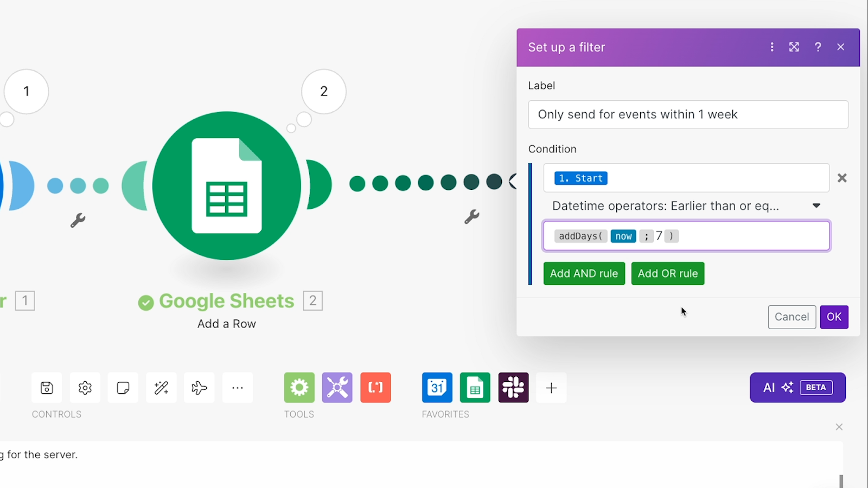Close the bottom log panel
This screenshot has height=488, width=868.
point(839,427)
